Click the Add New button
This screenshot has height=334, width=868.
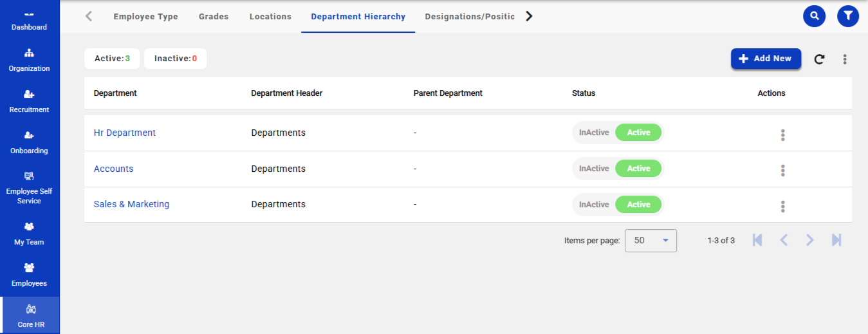pos(765,59)
